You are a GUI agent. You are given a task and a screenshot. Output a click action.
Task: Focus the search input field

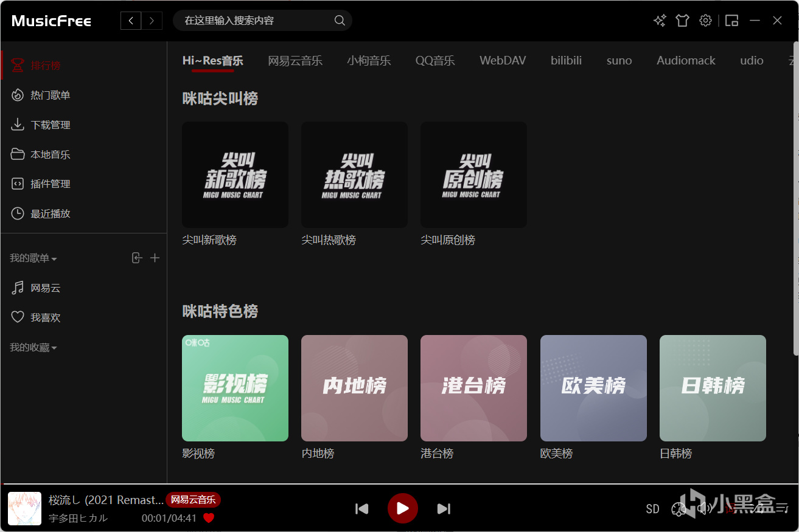tap(256, 21)
